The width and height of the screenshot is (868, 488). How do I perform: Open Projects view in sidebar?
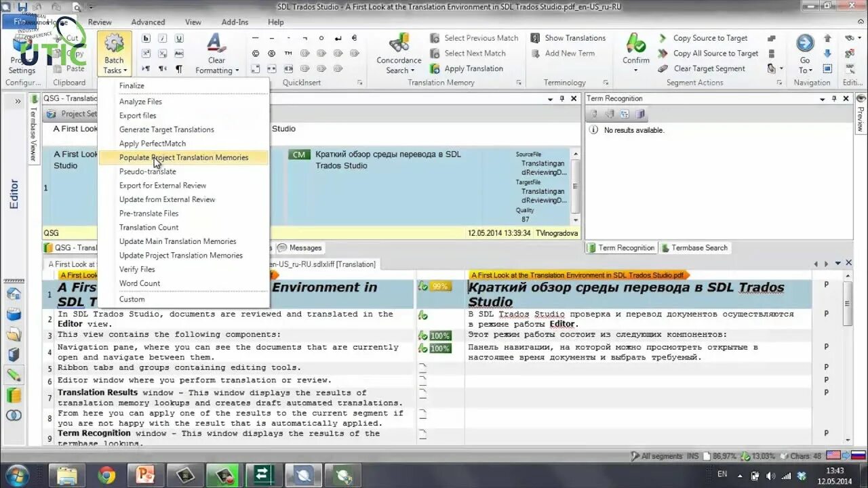pos(14,314)
